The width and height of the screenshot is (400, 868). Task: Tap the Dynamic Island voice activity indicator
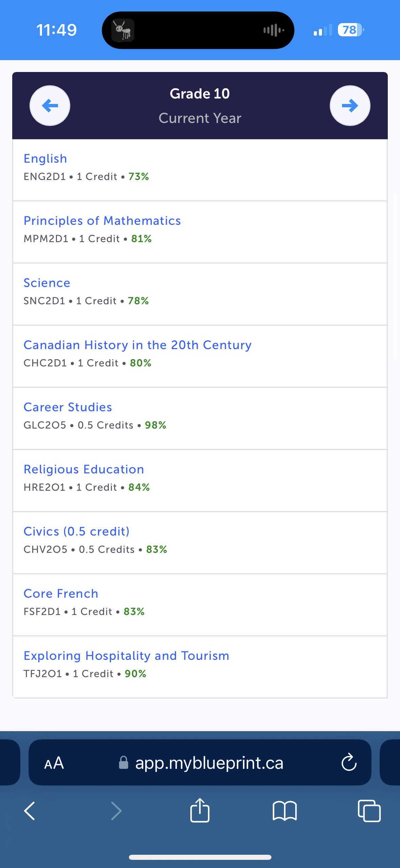coord(273,30)
